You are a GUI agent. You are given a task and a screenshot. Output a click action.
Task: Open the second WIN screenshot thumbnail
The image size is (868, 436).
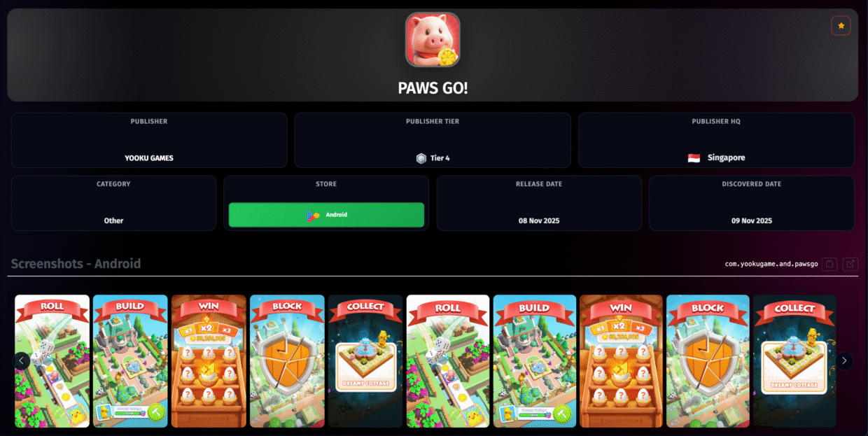[621, 361]
